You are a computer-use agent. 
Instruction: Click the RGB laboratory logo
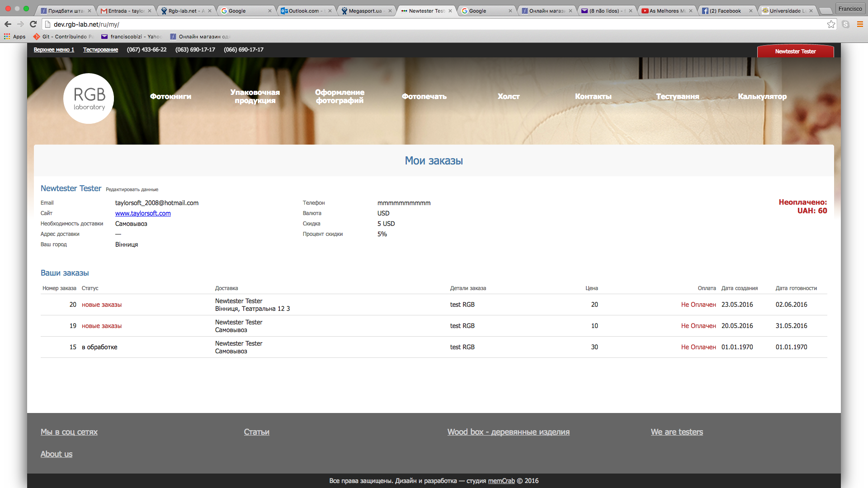point(89,99)
